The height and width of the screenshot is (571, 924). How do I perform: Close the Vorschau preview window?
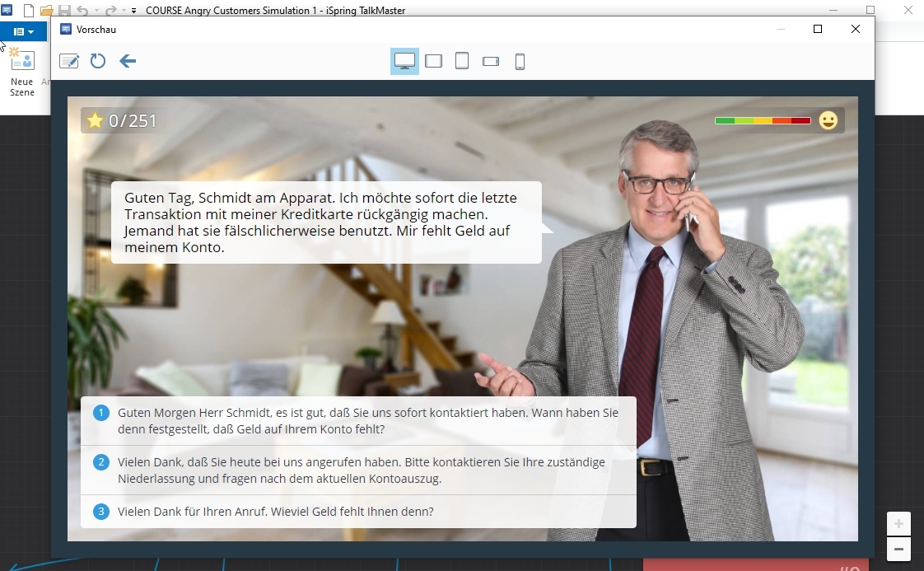coord(856,29)
